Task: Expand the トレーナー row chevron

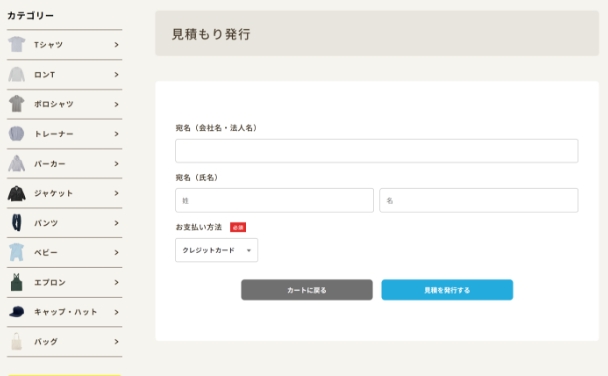Action: (116, 134)
